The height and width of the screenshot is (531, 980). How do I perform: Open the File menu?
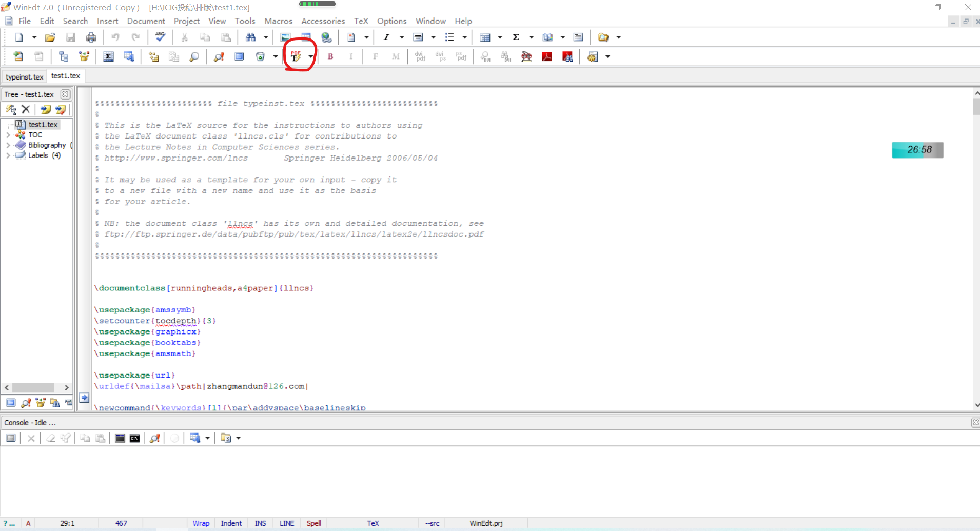click(x=25, y=21)
